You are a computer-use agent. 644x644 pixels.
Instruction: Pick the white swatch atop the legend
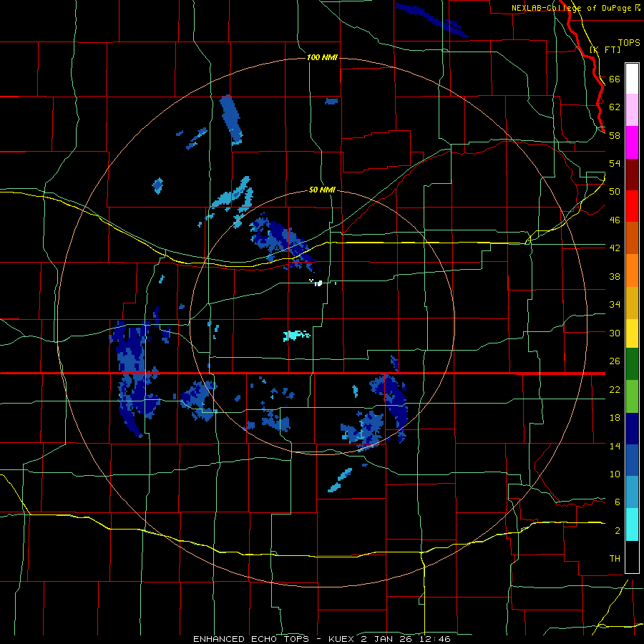coord(632,79)
